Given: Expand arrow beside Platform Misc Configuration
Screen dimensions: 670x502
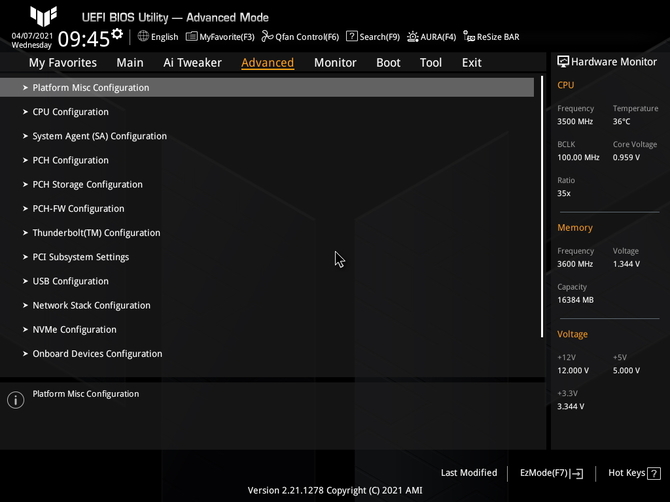Looking at the screenshot, I should click(x=25, y=88).
